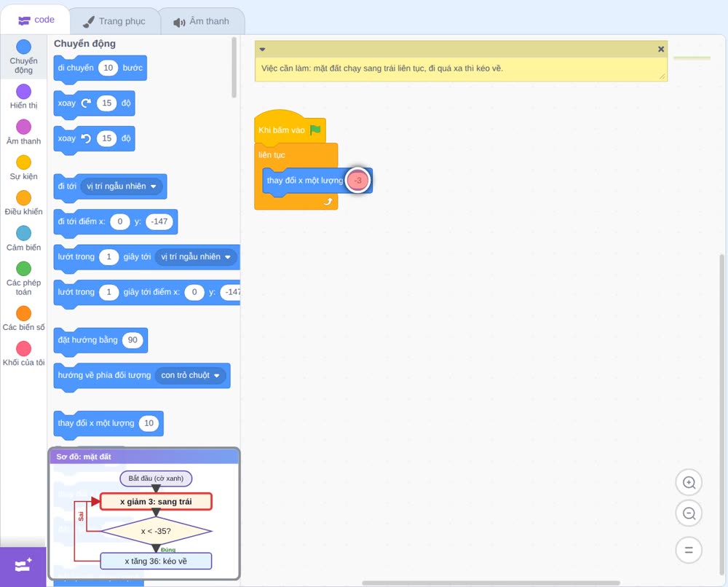Viewport: 728px width, 587px height.
Task: Open 'đi tới' vị trí ngẫu nhiên dropdown
Action: point(122,186)
